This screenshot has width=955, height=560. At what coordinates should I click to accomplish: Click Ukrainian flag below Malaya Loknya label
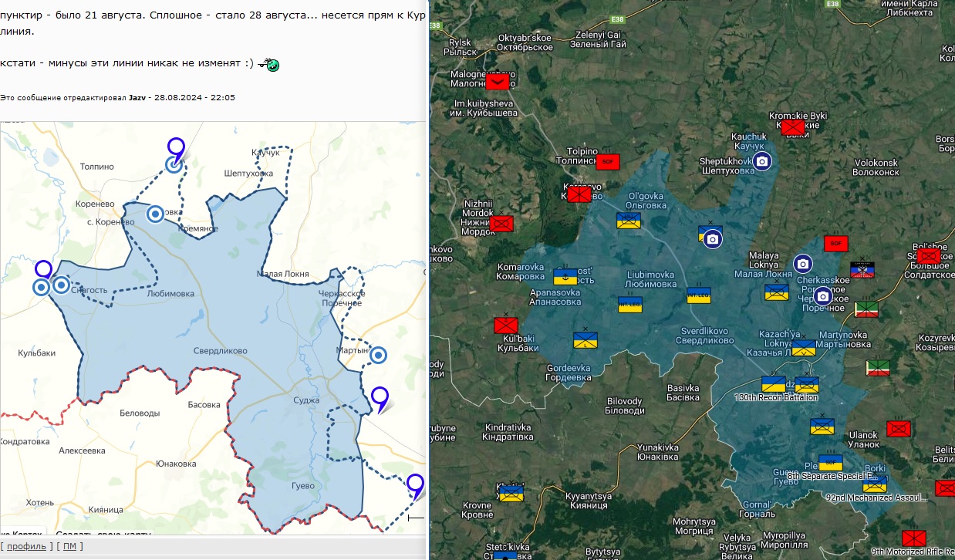[x=777, y=292]
